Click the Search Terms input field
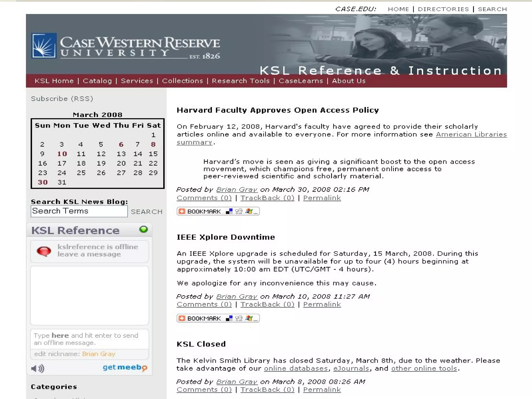 79,211
